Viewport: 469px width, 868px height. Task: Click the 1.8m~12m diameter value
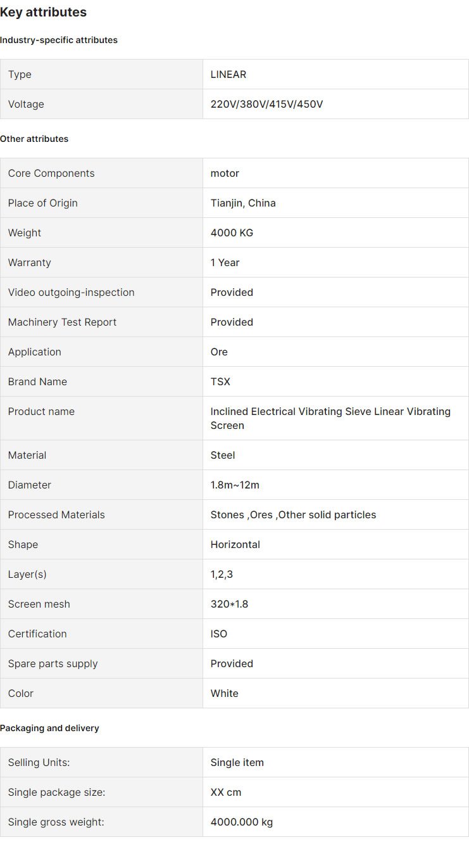click(x=235, y=485)
